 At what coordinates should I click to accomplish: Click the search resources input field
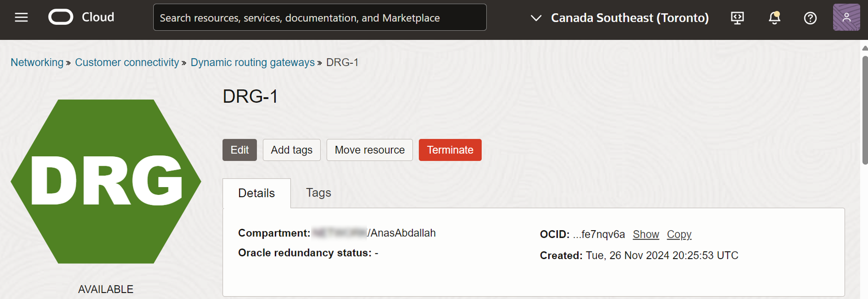point(320,17)
